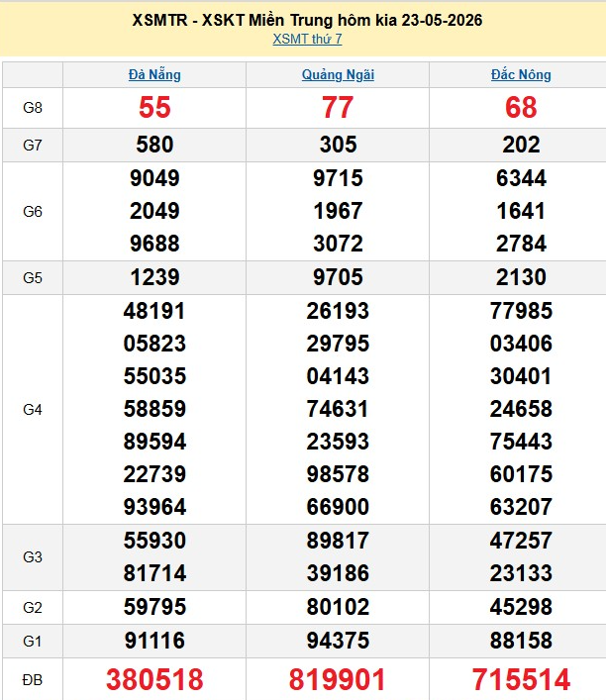Click the G6 number 1967
Viewport: 606px width, 700px height.
338,211
